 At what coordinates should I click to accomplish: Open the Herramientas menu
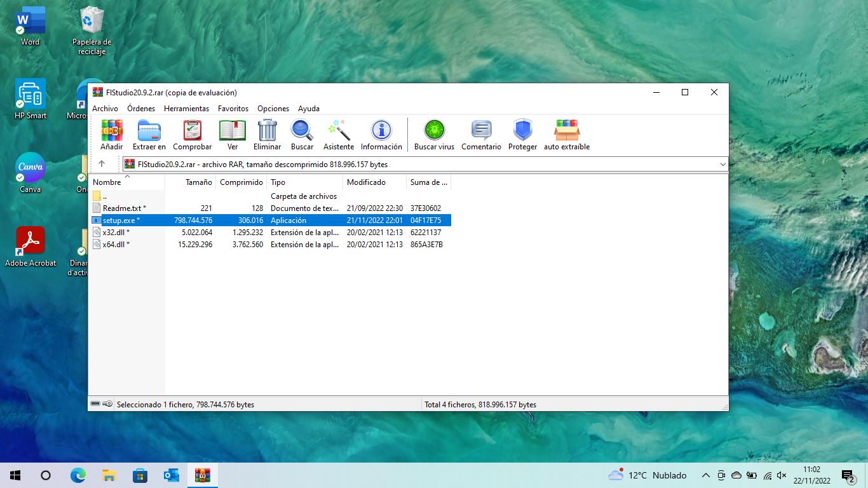pos(186,109)
